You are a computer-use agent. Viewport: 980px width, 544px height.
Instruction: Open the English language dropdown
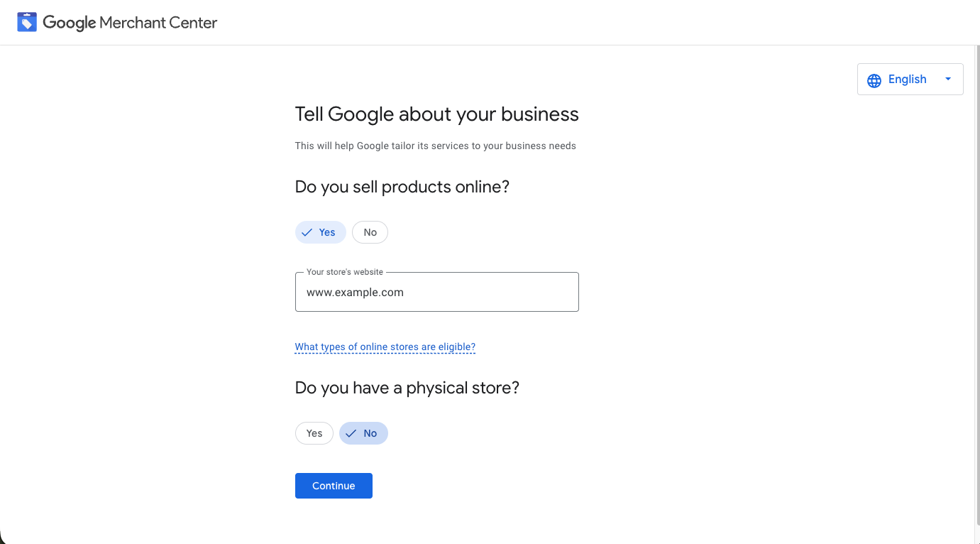pyautogui.click(x=908, y=80)
